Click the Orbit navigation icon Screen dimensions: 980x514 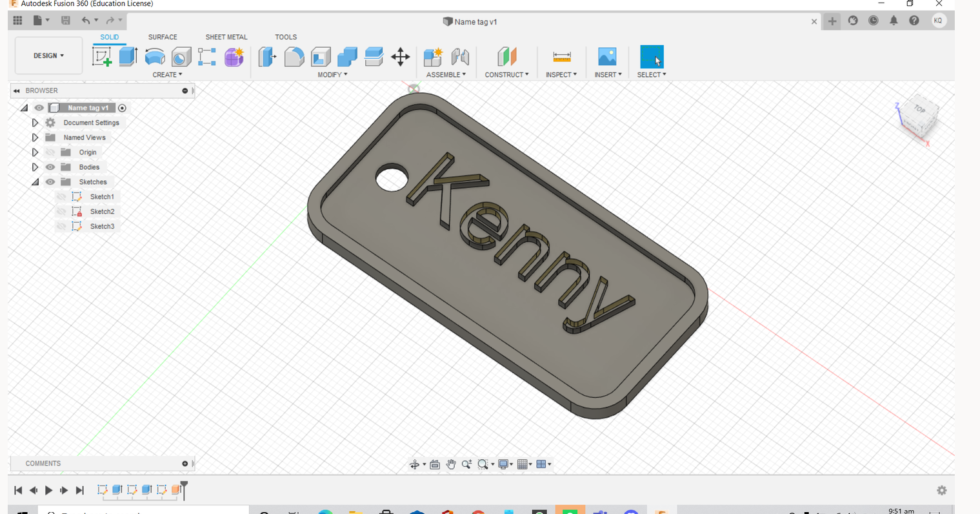414,464
